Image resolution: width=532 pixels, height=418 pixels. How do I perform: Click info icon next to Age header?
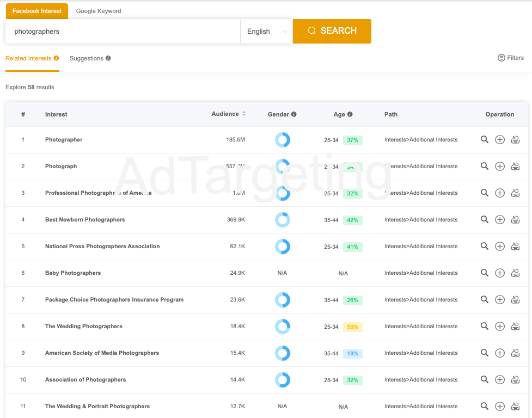coord(350,114)
